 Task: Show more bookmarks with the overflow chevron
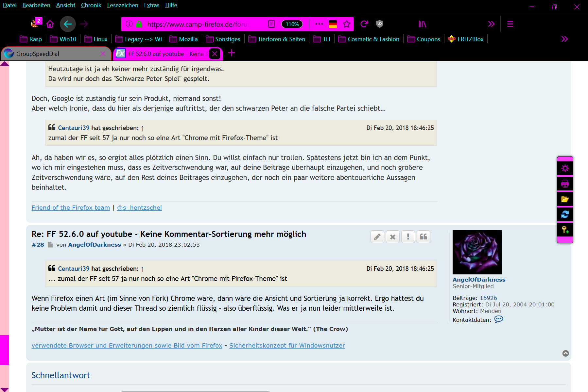pyautogui.click(x=564, y=39)
